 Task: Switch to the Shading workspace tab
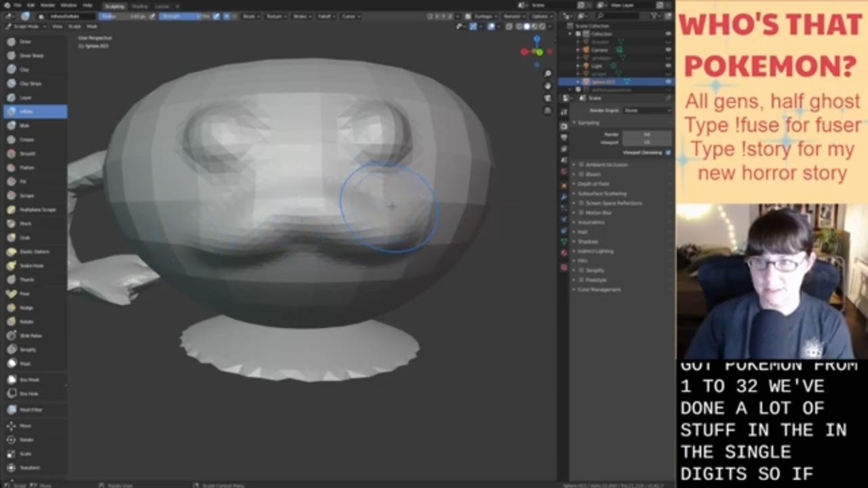tap(139, 5)
